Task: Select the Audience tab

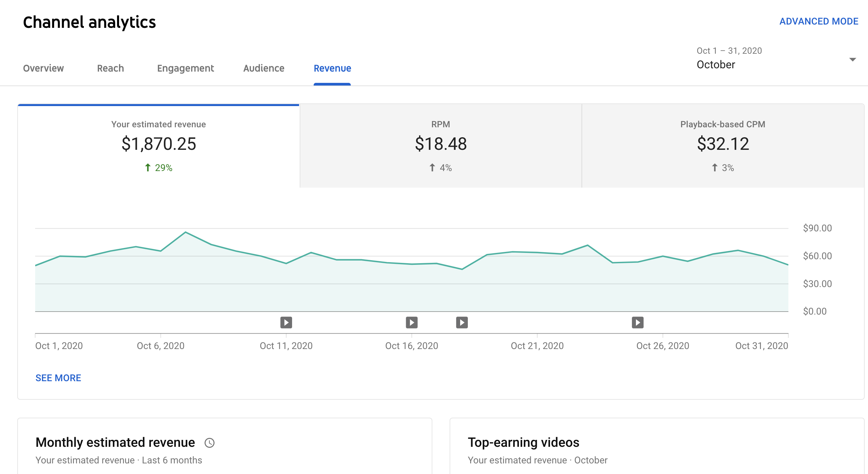Action: tap(264, 68)
